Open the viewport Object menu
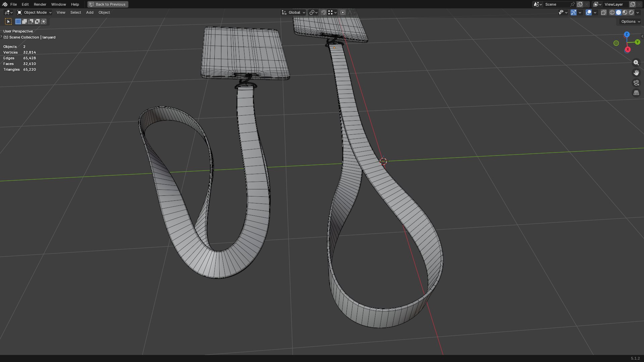 pos(104,12)
